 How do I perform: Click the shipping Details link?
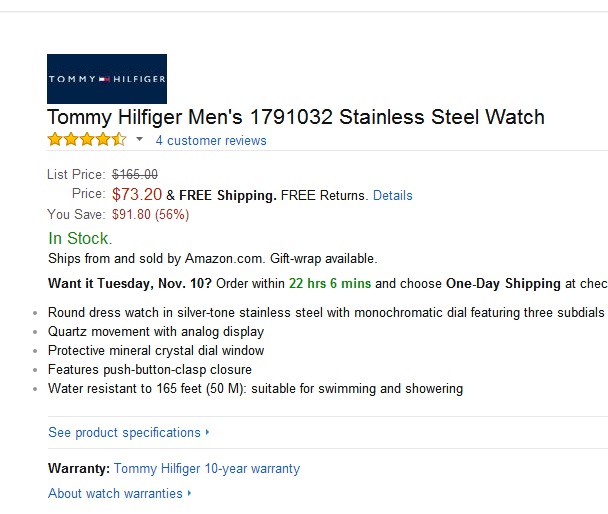click(x=392, y=195)
